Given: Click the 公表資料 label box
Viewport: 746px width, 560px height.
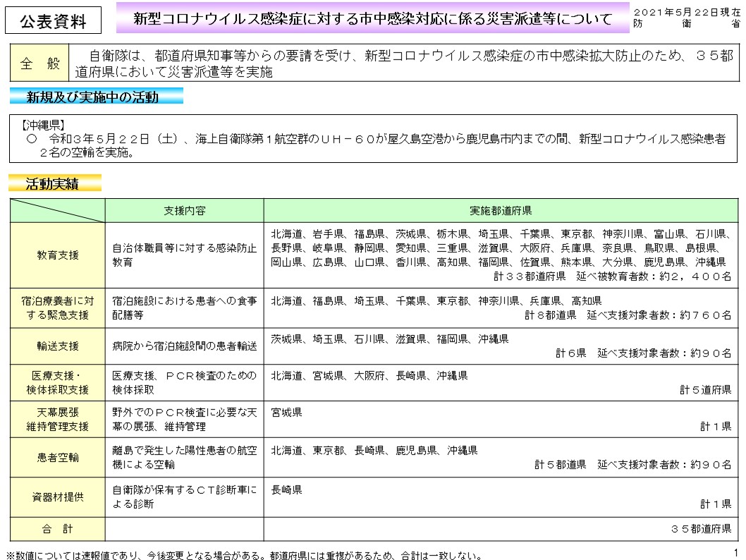Looking at the screenshot, I should click(53, 19).
